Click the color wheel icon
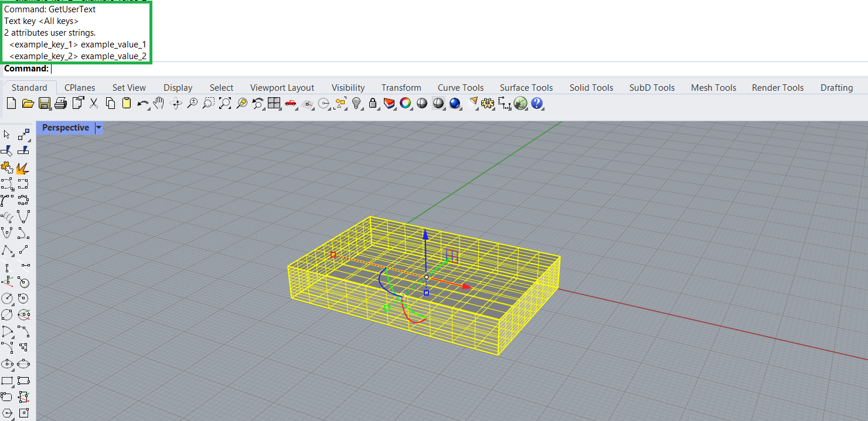 405,103
